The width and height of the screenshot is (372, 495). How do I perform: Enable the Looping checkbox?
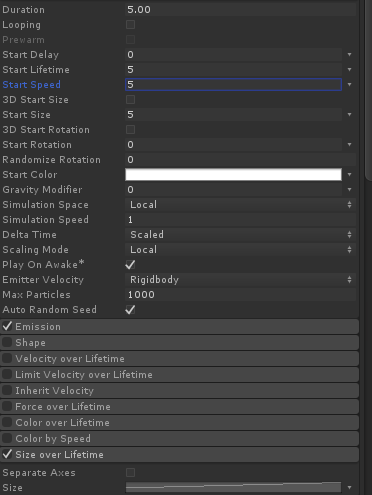coord(130,25)
